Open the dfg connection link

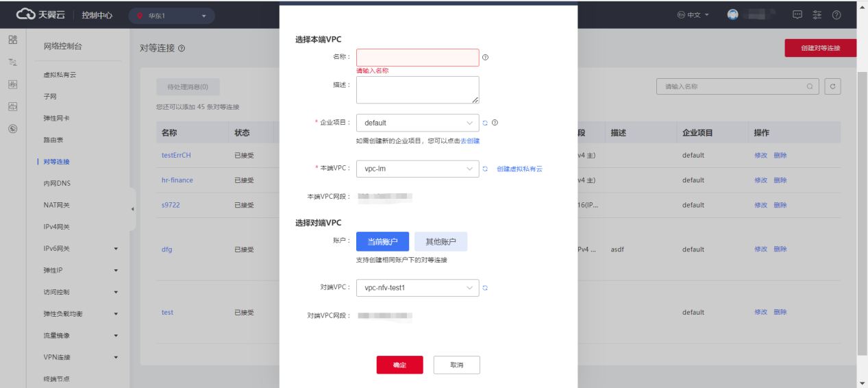point(166,250)
